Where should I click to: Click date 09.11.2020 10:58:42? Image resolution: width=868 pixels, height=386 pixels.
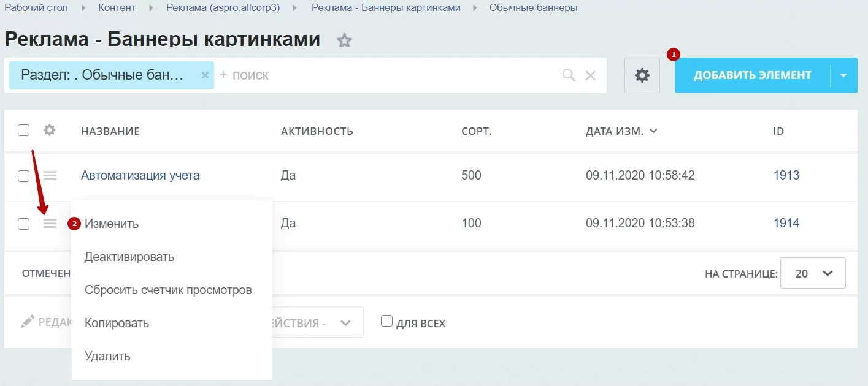640,176
